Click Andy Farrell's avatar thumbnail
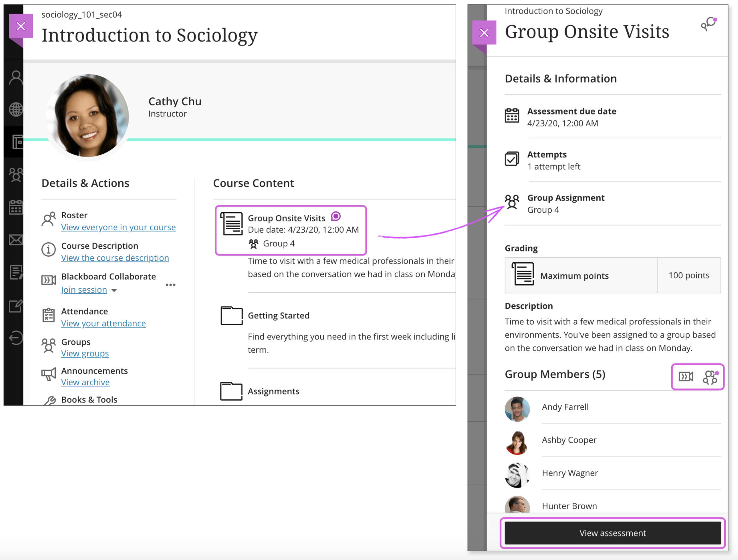Image resolution: width=738 pixels, height=560 pixels. [517, 409]
